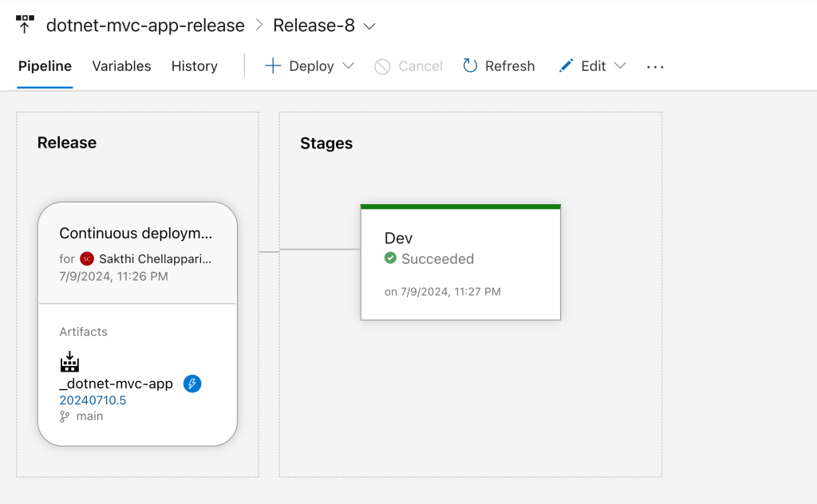The height and width of the screenshot is (504, 817).
Task: Click the Refresh icon in the toolbar
Action: (x=472, y=66)
